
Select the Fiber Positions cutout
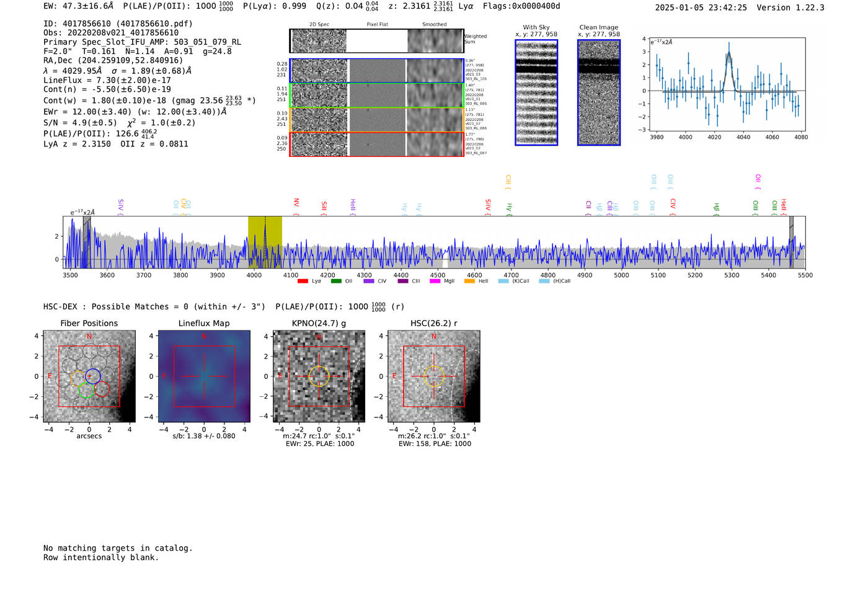coord(89,376)
